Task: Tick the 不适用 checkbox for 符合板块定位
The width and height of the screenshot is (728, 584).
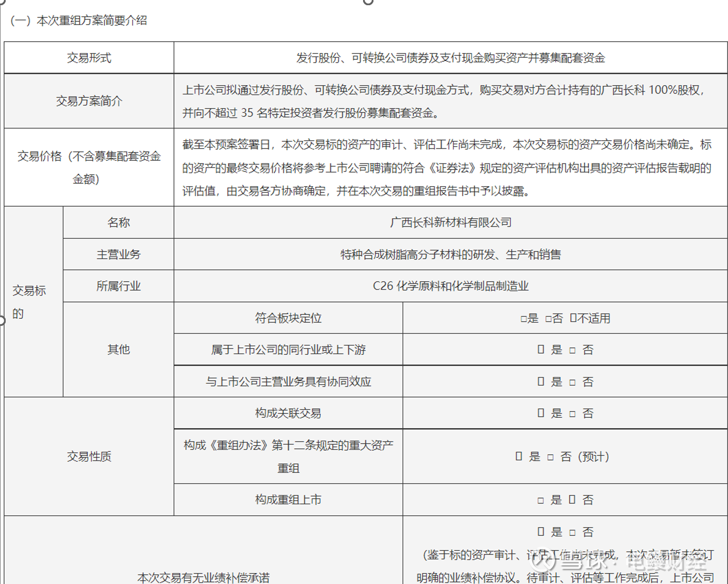Action: coord(573,318)
